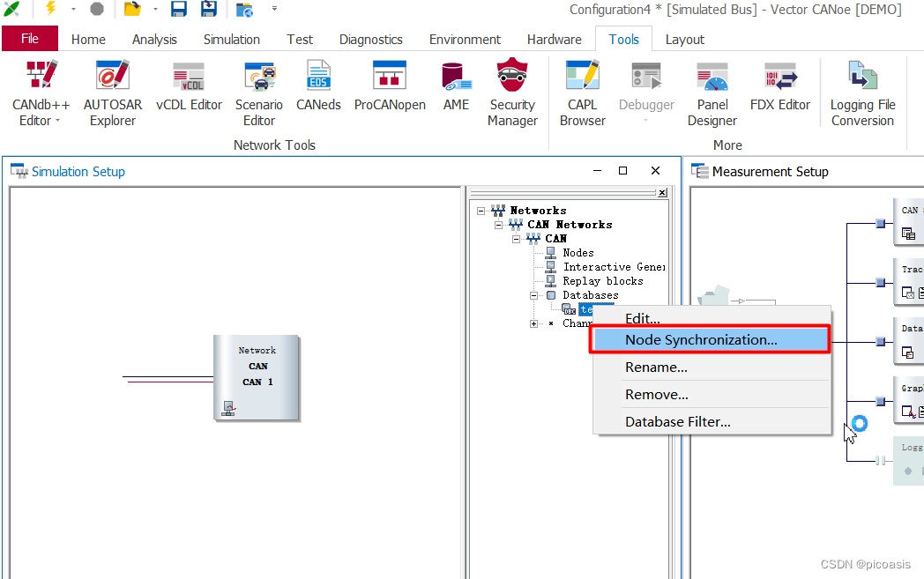Switch to the Diagnostics ribbon tab
Screen dimensions: 924x579
coord(370,40)
